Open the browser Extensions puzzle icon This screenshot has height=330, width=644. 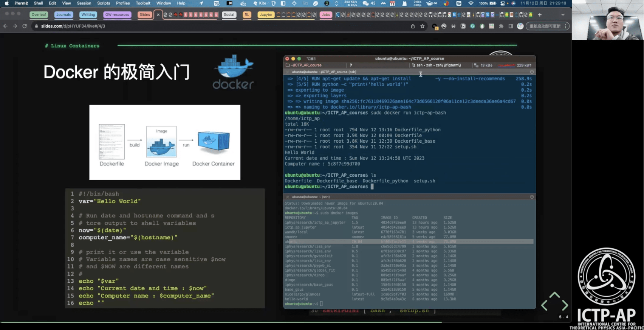501,26
